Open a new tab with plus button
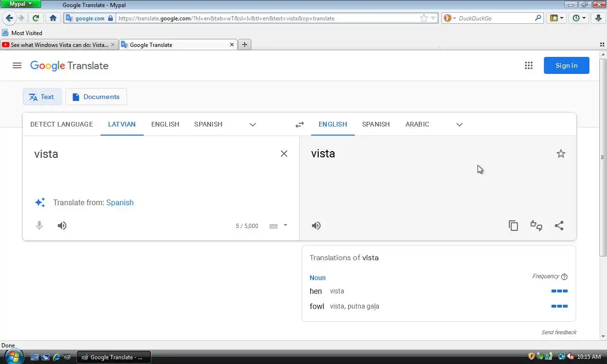Screen dimensions: 607x364 tap(245, 45)
